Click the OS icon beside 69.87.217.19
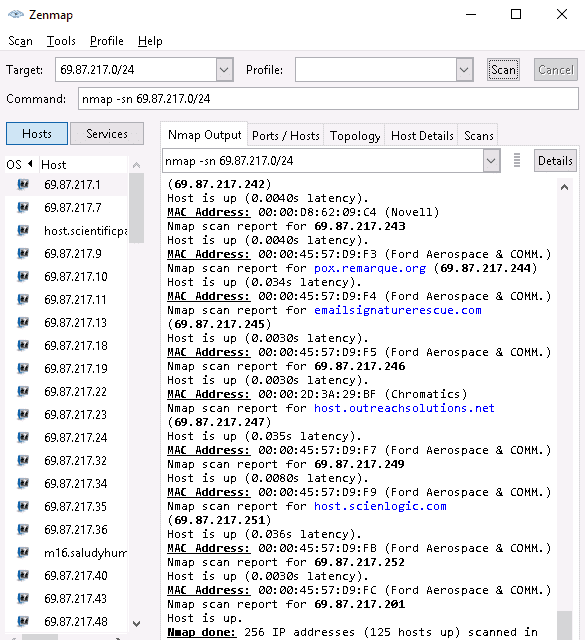The width and height of the screenshot is (585, 640). (x=23, y=369)
